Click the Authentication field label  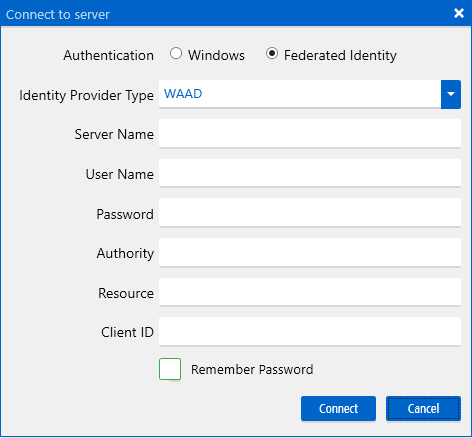[x=109, y=55]
